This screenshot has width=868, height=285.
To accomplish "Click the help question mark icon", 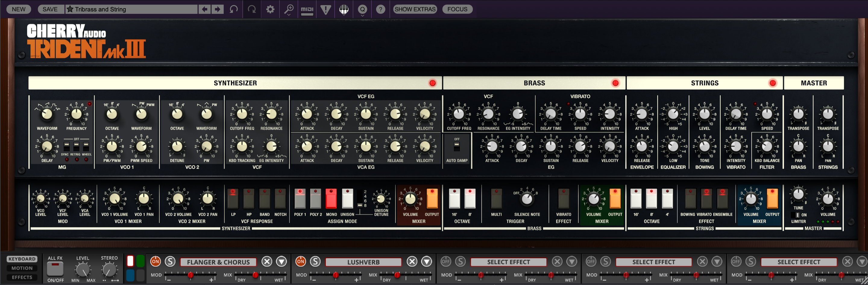I will 380,9.
